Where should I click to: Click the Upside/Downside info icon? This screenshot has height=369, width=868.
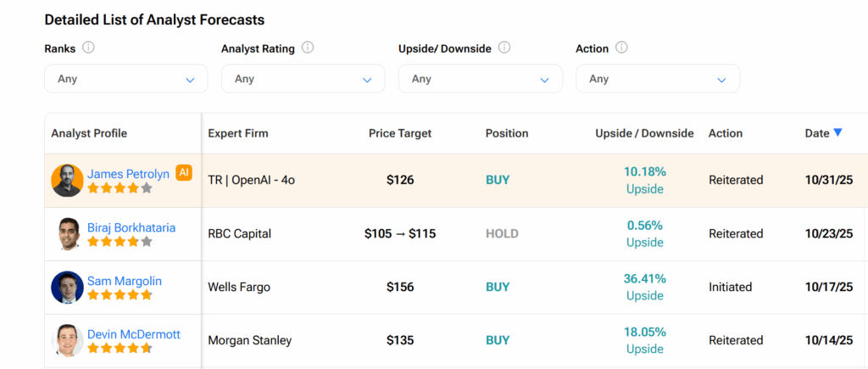pos(504,48)
